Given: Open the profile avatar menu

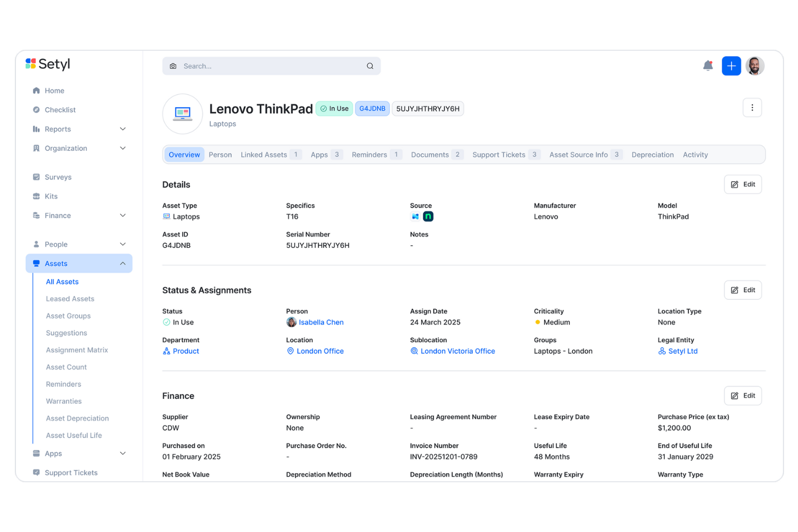Looking at the screenshot, I should click(x=755, y=65).
